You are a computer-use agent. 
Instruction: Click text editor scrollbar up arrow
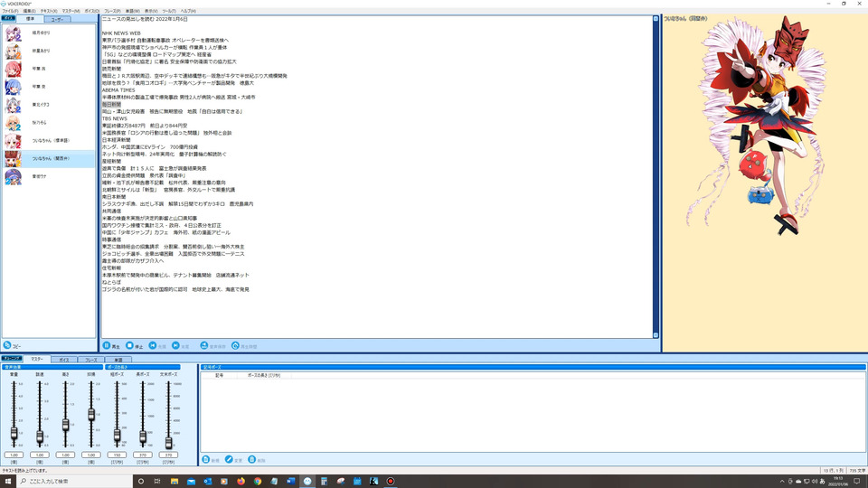coord(656,19)
